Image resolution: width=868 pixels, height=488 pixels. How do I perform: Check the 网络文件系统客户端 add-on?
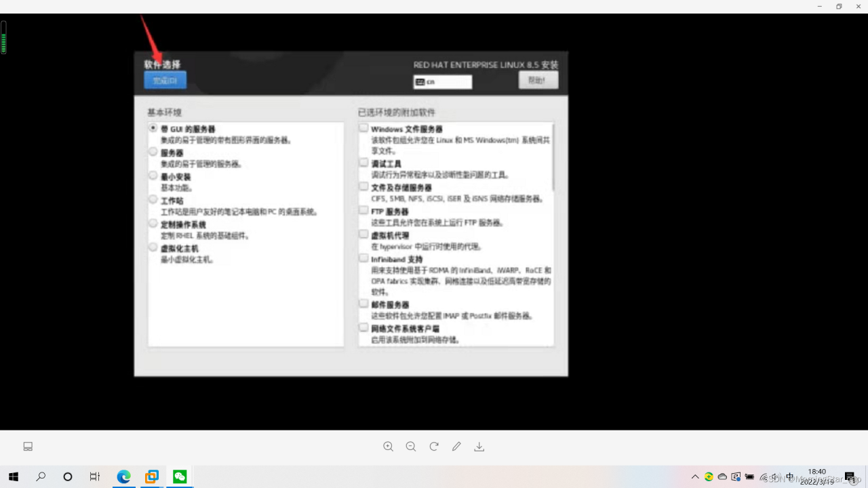(364, 328)
